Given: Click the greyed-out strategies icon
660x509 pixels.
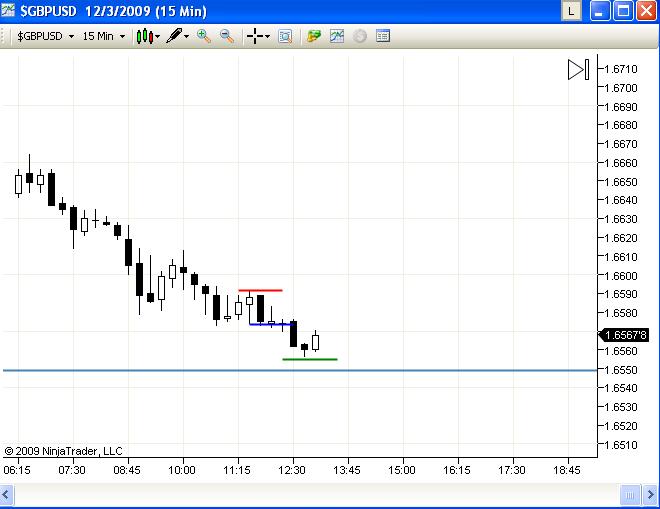Looking at the screenshot, I should [x=360, y=36].
